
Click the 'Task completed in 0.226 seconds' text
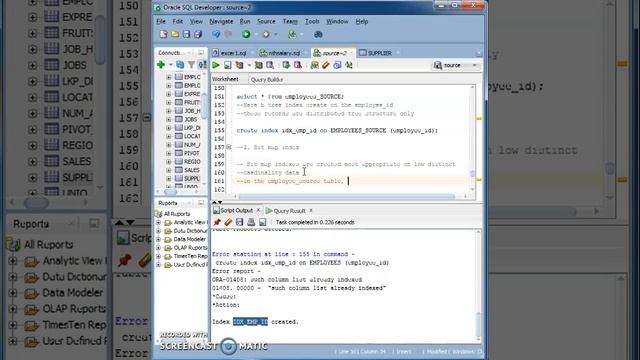[315, 222]
